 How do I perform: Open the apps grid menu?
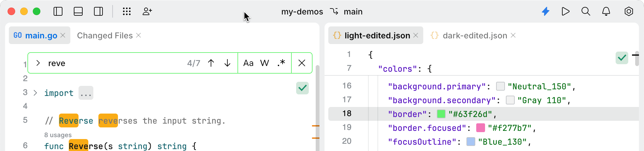[x=127, y=12]
